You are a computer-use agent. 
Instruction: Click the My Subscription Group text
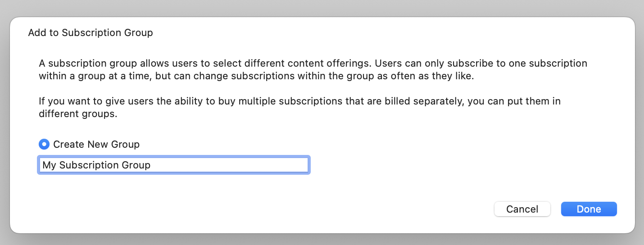point(96,165)
